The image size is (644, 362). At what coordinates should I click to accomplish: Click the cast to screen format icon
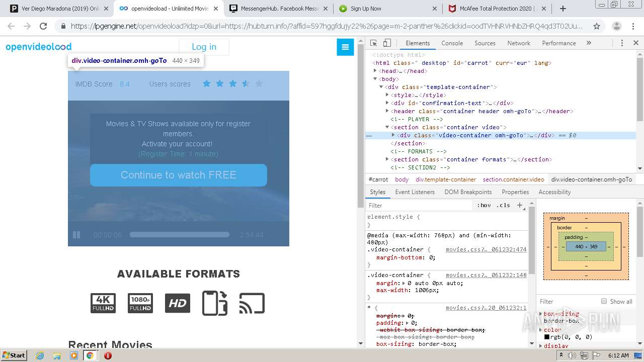pyautogui.click(x=252, y=303)
